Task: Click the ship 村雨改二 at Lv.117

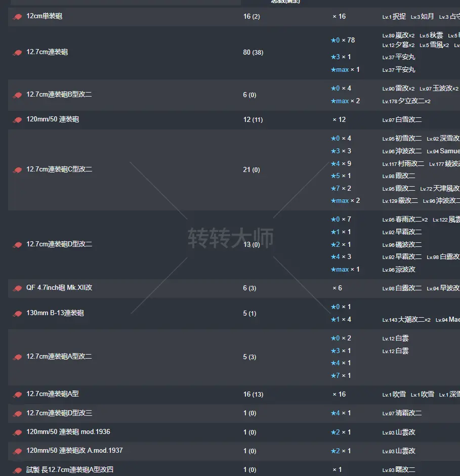Action: 410,164
